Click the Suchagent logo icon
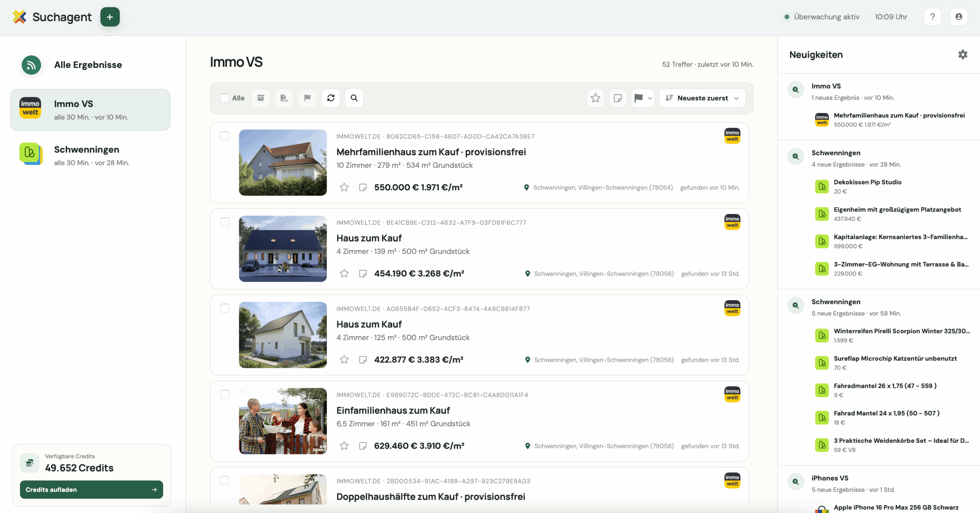This screenshot has width=980, height=513. coord(19,17)
